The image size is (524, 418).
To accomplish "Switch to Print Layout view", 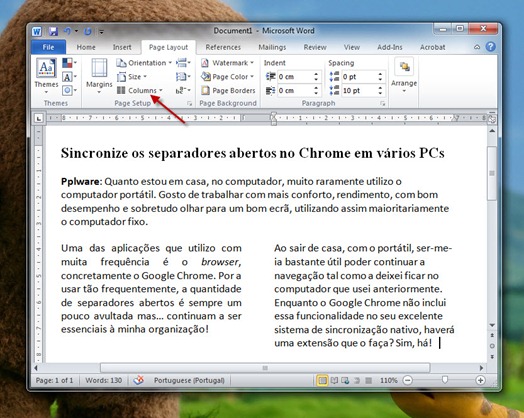I will pyautogui.click(x=322, y=380).
